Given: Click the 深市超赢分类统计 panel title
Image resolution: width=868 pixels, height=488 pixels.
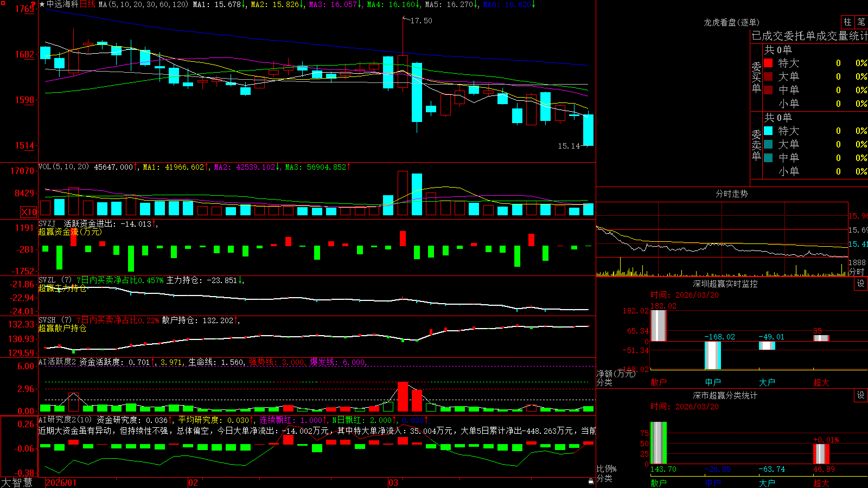Looking at the screenshot, I should tap(725, 395).
